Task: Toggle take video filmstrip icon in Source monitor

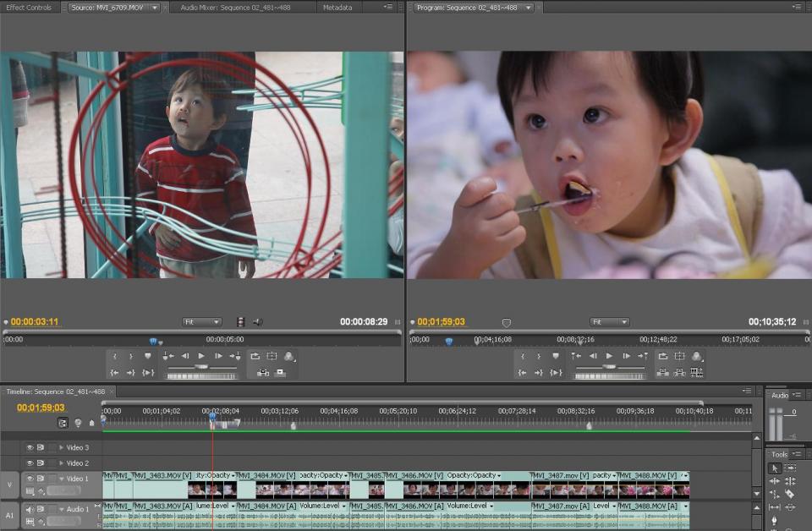Action: tap(241, 322)
